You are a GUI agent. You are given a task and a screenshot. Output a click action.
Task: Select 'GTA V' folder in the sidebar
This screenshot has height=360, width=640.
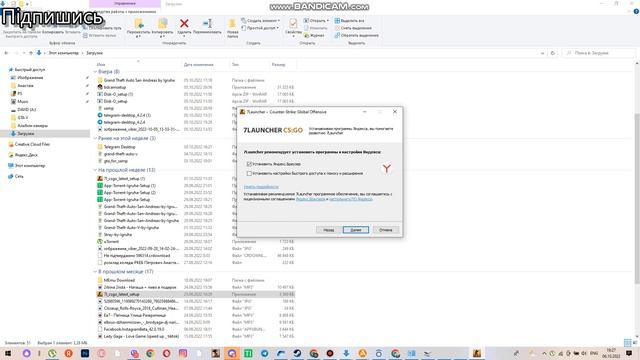coord(23,118)
